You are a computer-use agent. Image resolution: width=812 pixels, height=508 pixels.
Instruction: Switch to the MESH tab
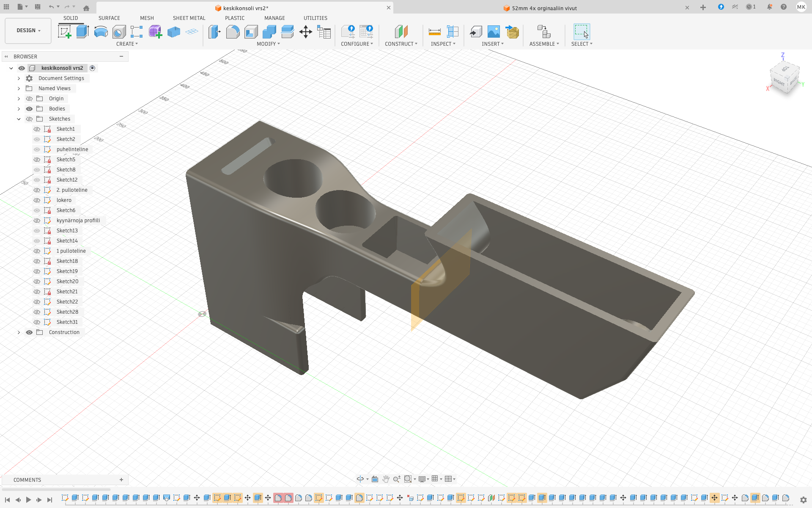(147, 18)
